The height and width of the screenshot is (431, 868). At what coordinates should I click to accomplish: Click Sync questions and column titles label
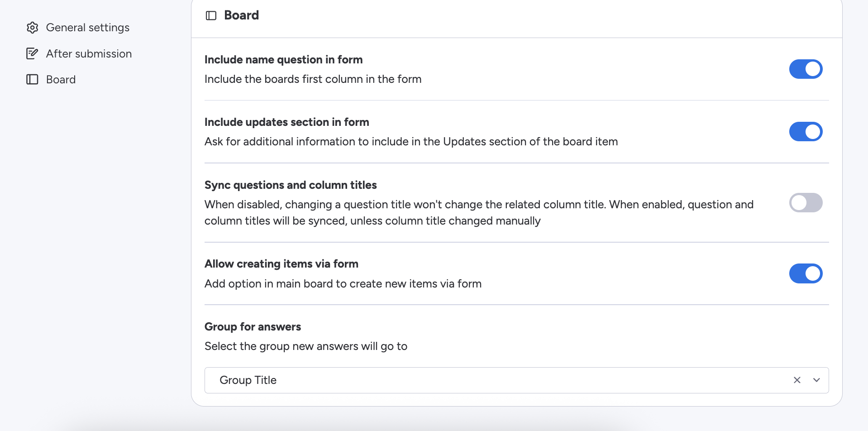(291, 185)
